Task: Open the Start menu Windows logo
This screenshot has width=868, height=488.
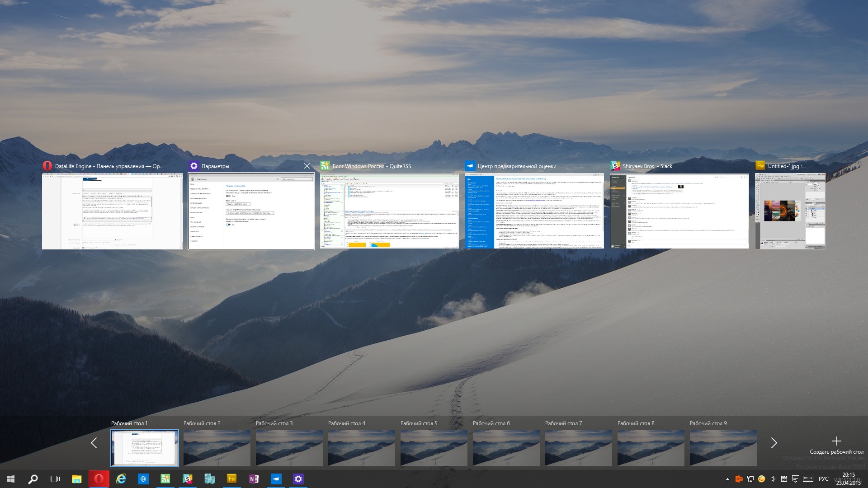Action: 11,479
